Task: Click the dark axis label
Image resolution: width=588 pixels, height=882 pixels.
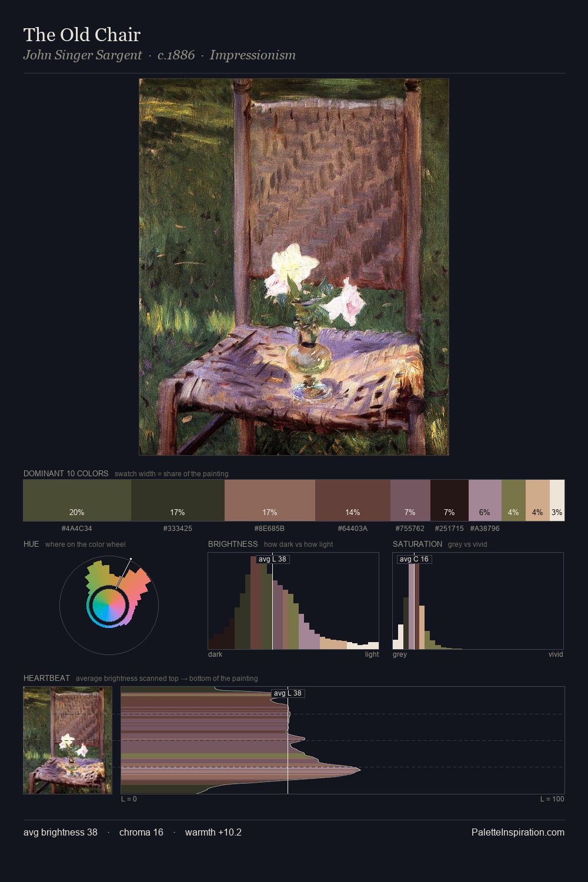Action: click(215, 654)
